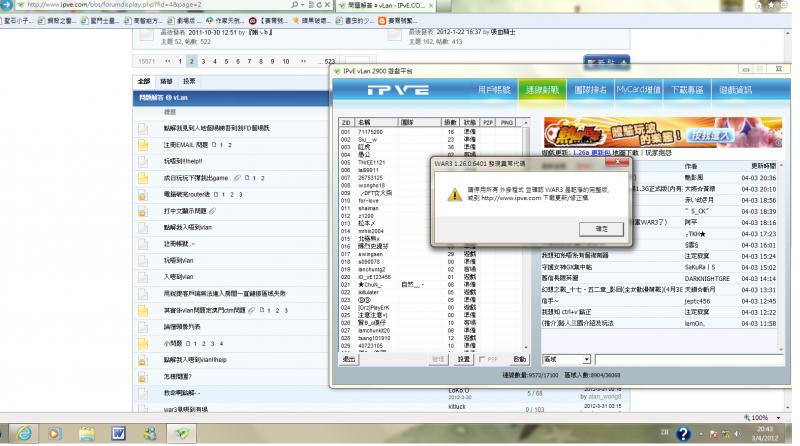Open the news post by author DARKNIGHTGRE

[x=659, y=278]
